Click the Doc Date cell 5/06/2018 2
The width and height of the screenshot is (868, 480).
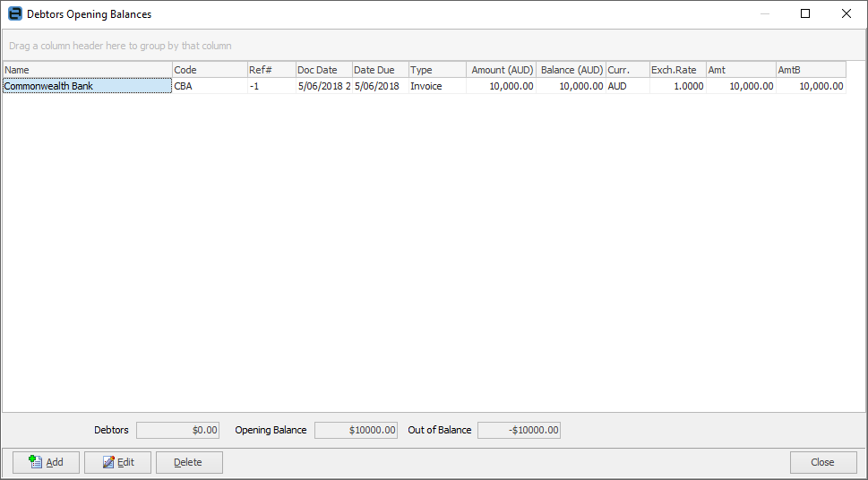coord(324,86)
